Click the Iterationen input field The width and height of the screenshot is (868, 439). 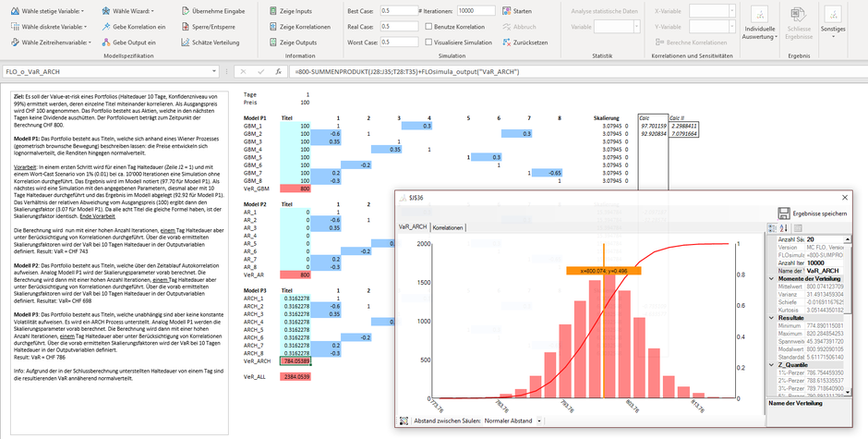(x=476, y=11)
